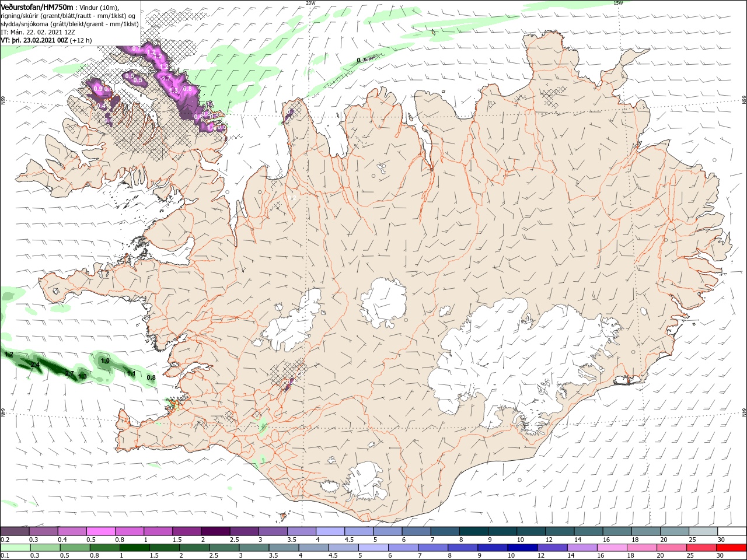The width and height of the screenshot is (747, 560).
Task: Pick the violet rain swatch labeled 12
Action: [551, 548]
